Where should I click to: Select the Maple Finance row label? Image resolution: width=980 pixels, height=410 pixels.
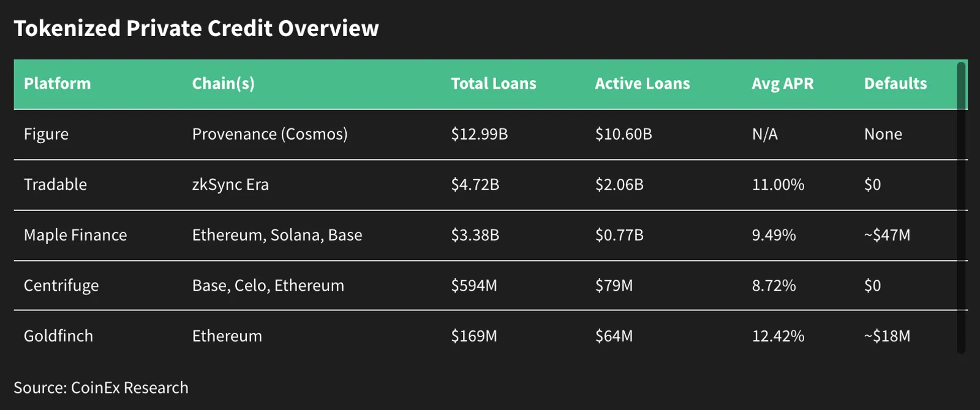point(75,236)
